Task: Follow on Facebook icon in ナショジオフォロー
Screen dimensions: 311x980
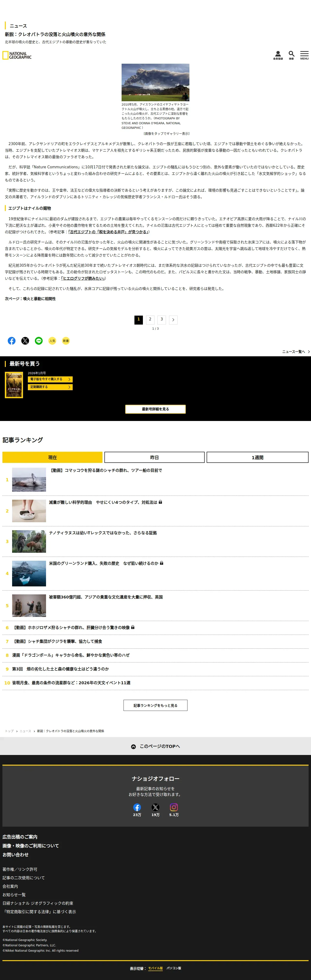Action: click(x=137, y=807)
